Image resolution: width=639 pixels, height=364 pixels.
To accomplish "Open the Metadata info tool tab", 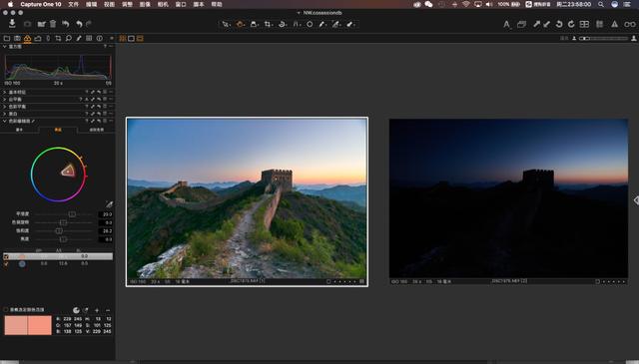I will (100, 38).
